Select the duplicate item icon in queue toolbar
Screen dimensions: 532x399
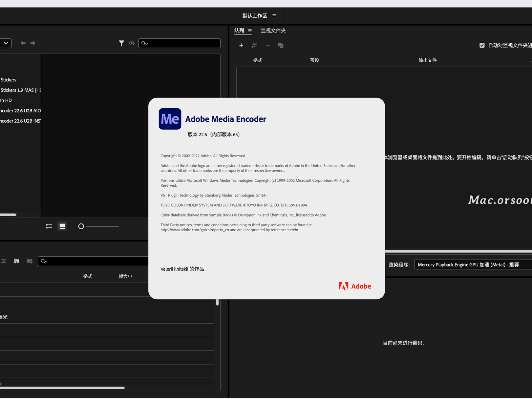click(x=281, y=45)
